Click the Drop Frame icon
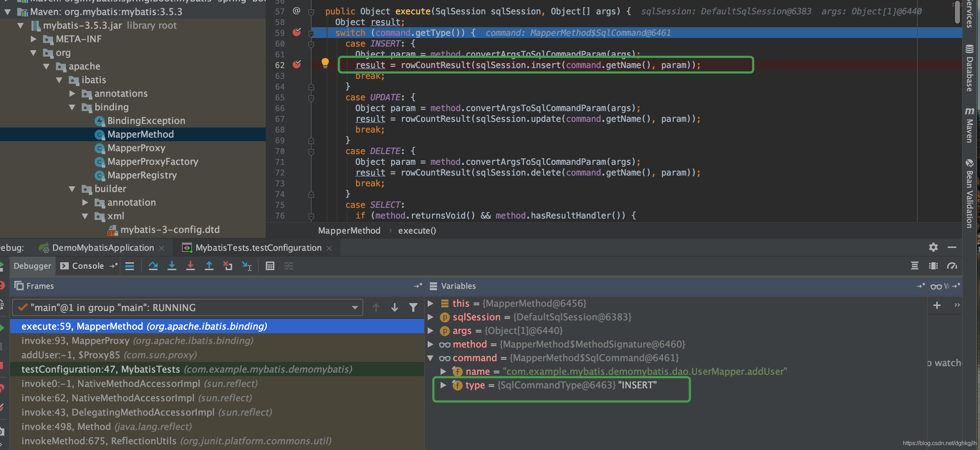Viewport: 980px width, 450px height. [228, 266]
